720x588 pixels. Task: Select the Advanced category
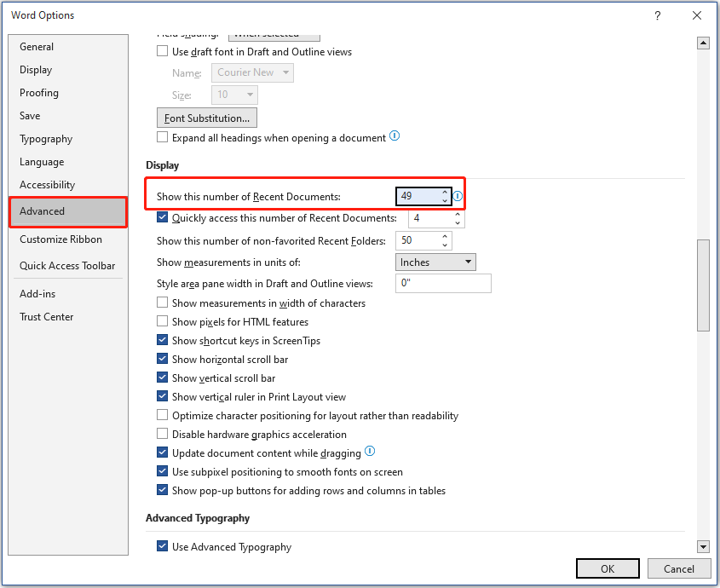click(x=68, y=211)
